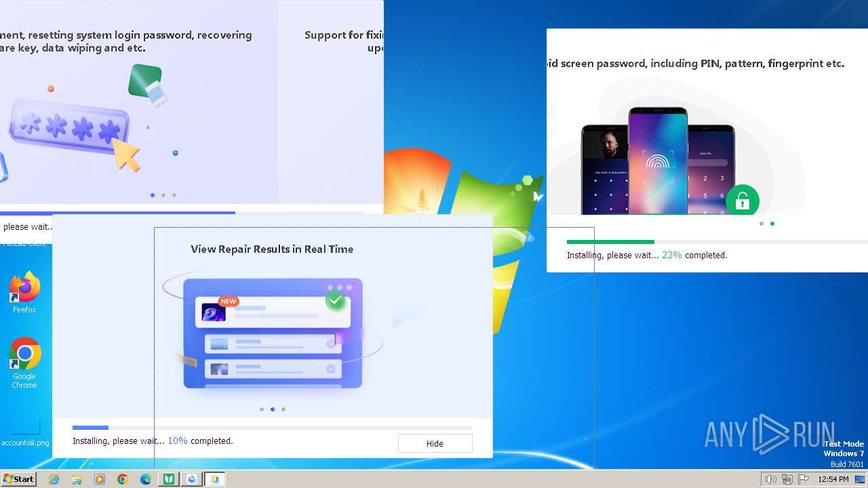Switch to the green installer taskbar item
Image resolution: width=868 pixels, height=488 pixels.
click(169, 479)
